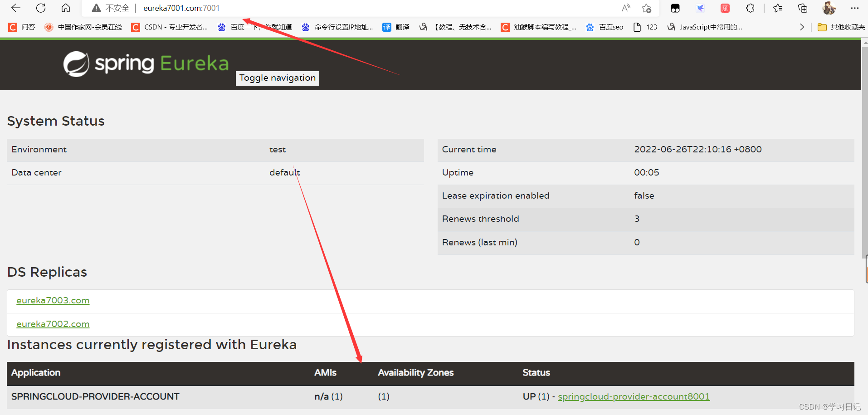
Task: Open the 123 bookmark
Action: 645,27
